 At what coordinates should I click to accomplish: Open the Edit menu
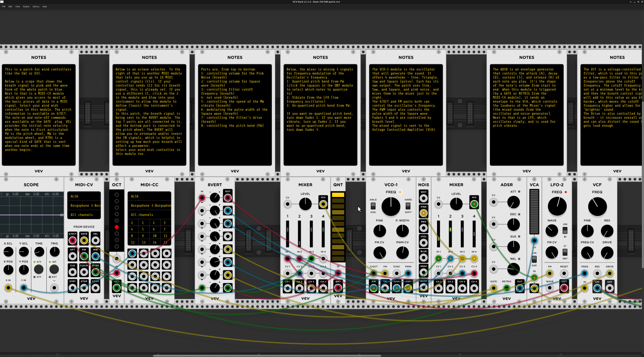coord(10,6)
